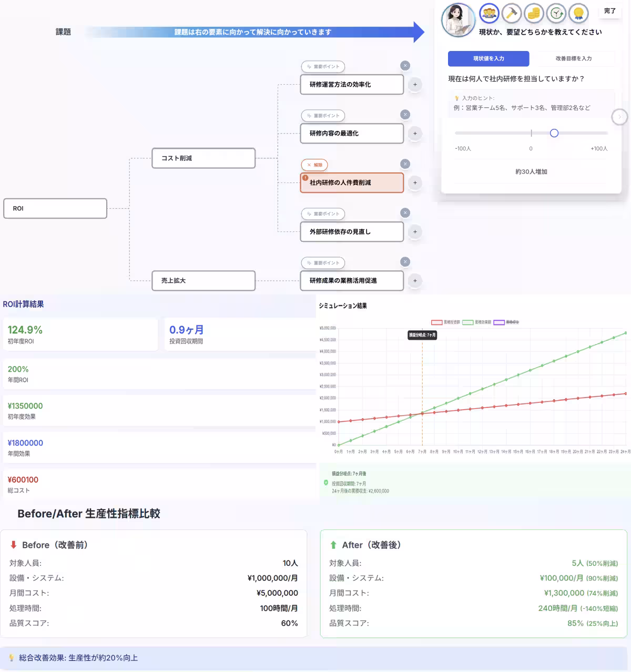
Task: Delete the 外部研修依存の見直し node via X
Action: click(405, 213)
